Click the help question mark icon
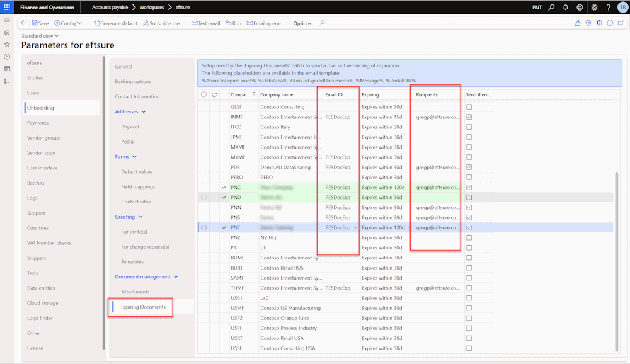630x364 pixels. click(609, 7)
